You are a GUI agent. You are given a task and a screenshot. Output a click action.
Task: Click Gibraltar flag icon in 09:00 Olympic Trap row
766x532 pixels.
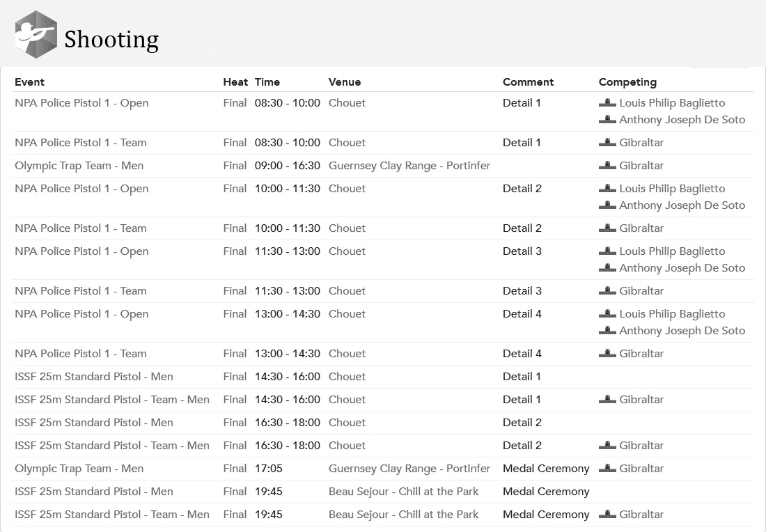pos(607,165)
